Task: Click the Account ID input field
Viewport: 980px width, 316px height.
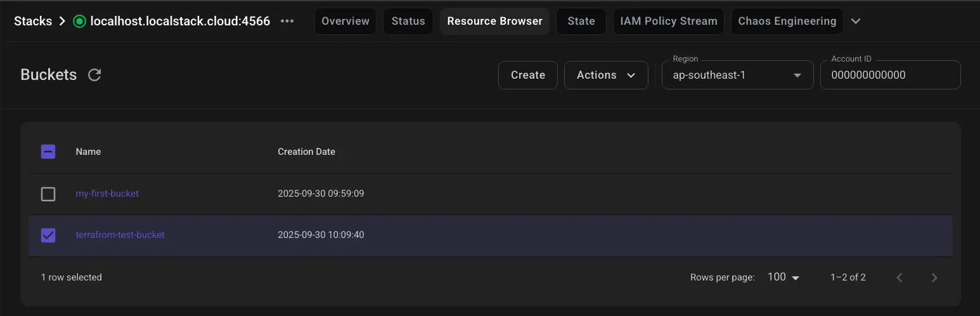Action: click(890, 75)
